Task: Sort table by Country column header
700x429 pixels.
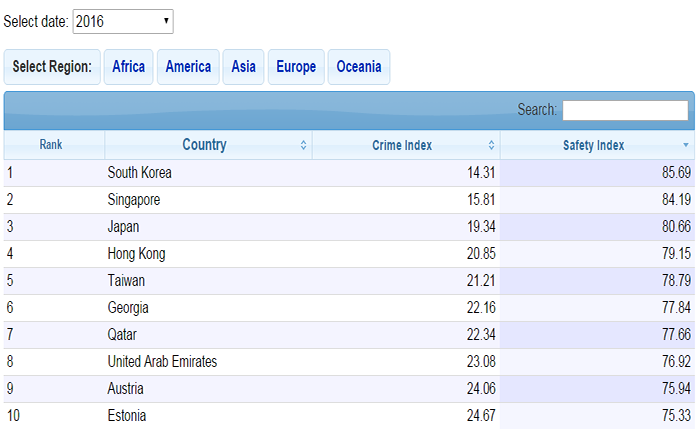Action: point(204,145)
